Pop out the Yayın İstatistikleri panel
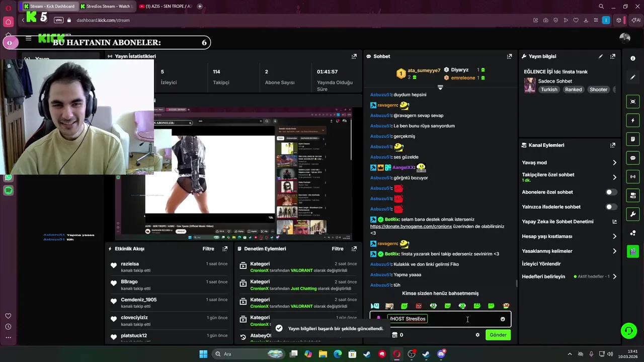The image size is (644, 362). coord(354,56)
